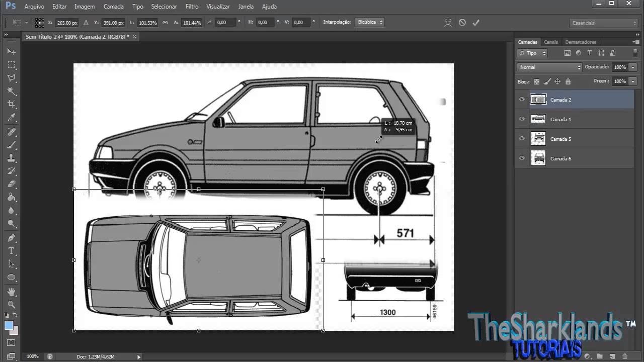Lock transparent pixels of layer
Viewport: 644px width, 362px height.
tap(537, 81)
